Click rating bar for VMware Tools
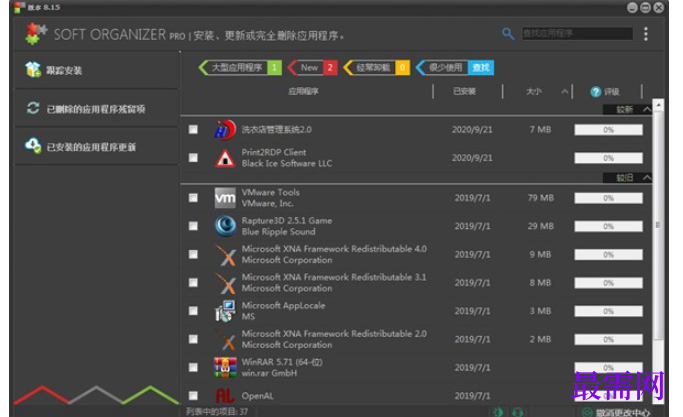 (608, 198)
